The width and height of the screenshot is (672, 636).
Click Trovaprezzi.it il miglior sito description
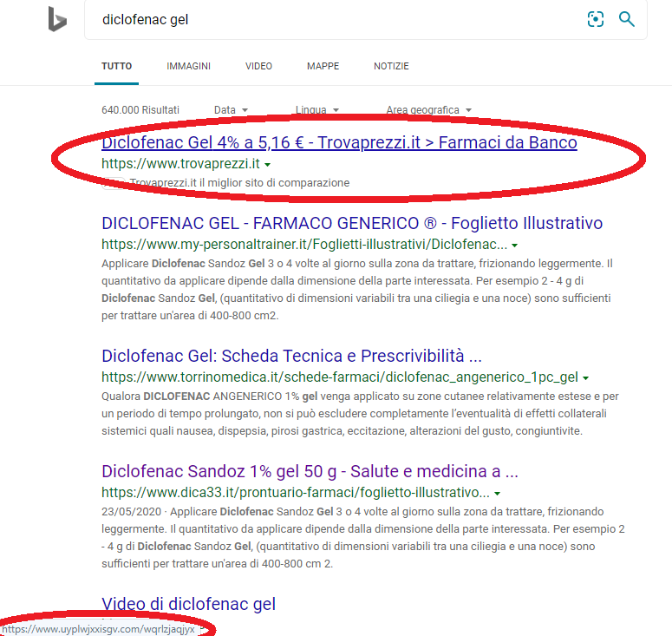point(239,183)
